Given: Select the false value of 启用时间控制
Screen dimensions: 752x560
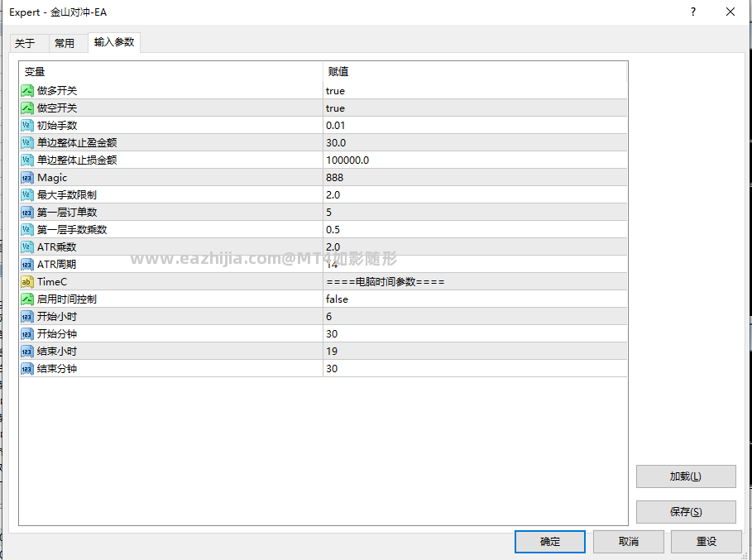Looking at the screenshot, I should tap(338, 299).
